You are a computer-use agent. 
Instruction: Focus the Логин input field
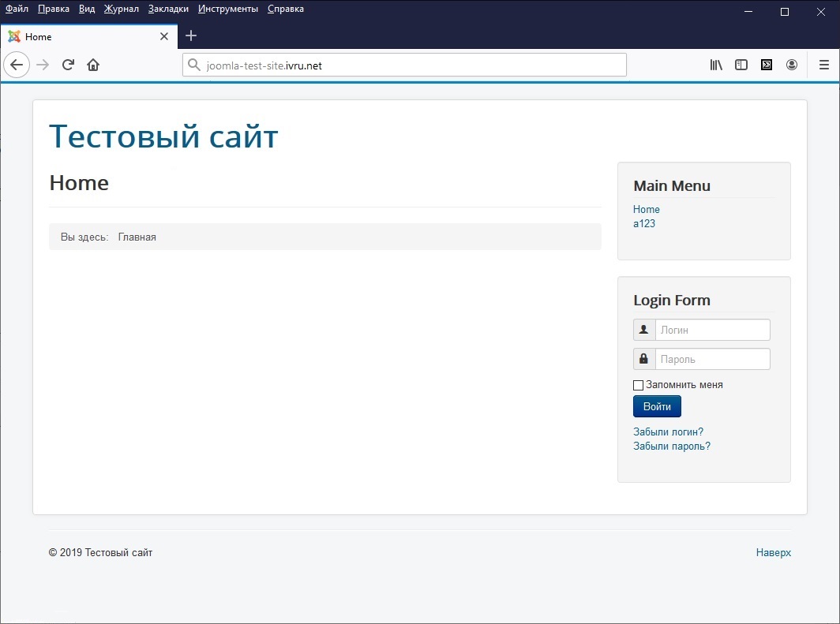coord(712,330)
